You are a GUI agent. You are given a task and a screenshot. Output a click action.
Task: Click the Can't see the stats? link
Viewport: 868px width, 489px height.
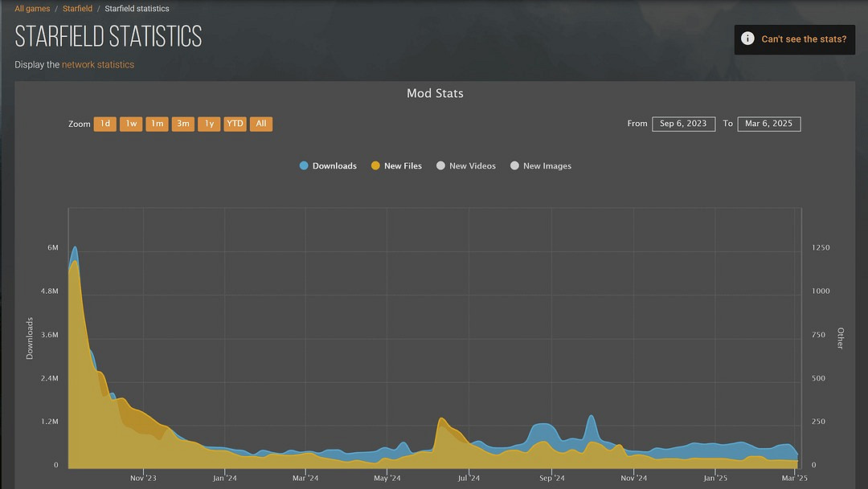click(804, 39)
